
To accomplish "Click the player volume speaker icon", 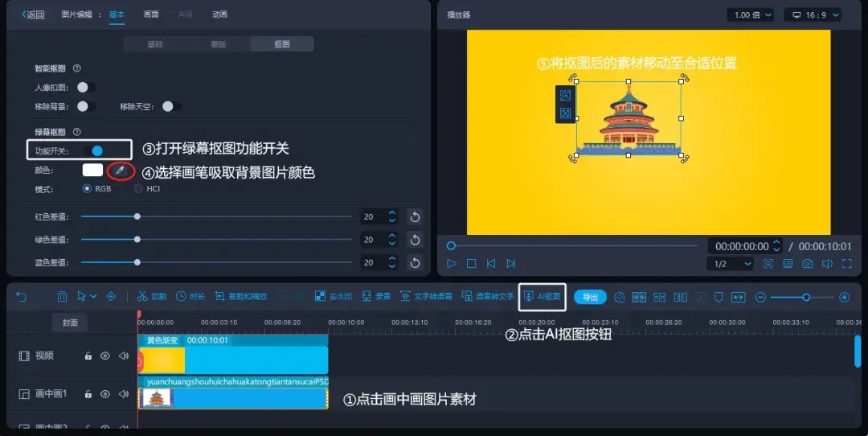I will 827,264.
